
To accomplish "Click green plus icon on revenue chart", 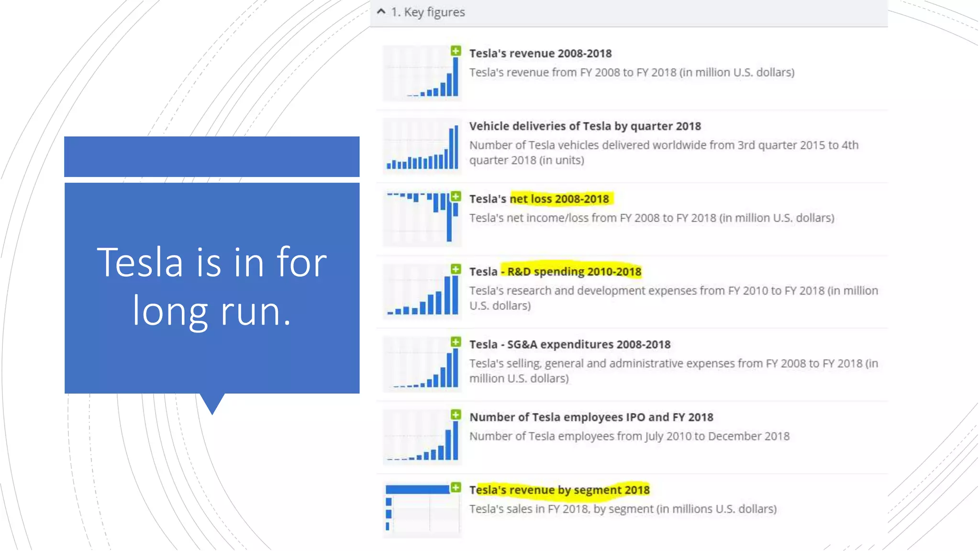I will coord(456,51).
